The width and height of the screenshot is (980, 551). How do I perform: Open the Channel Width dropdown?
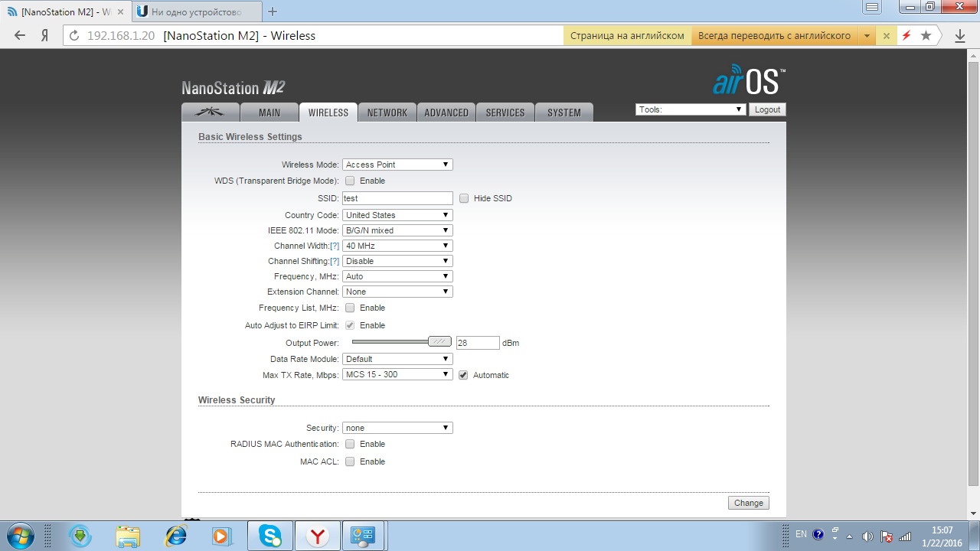[397, 246]
